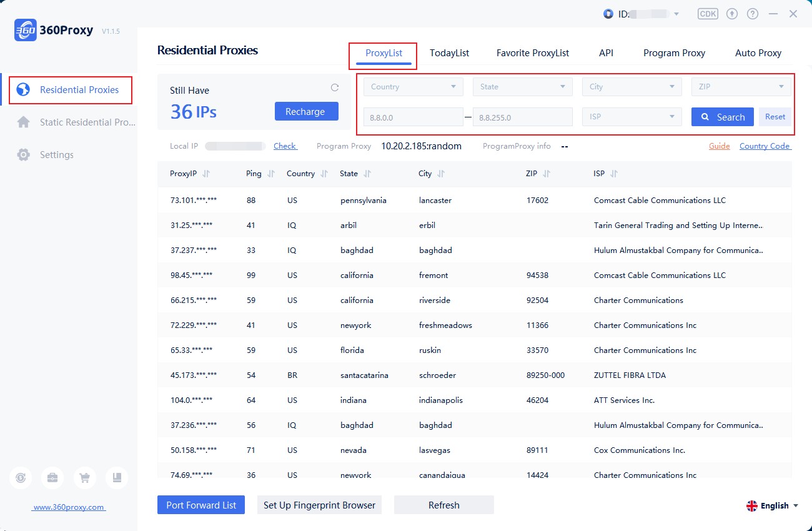
Task: Click the Search button
Action: 723,117
